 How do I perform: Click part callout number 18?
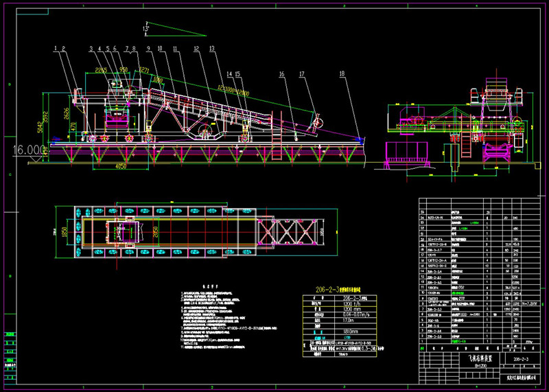[341, 73]
